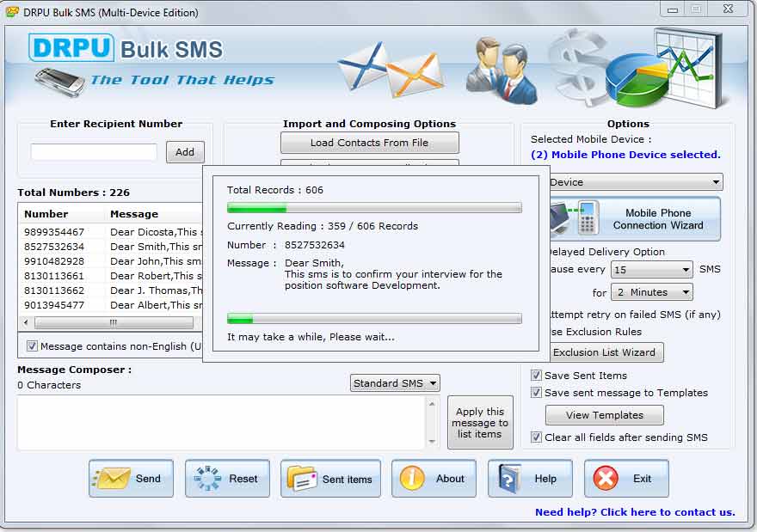Click the message composer text area
Screen dimensions: 757x532
pyautogui.click(x=222, y=423)
